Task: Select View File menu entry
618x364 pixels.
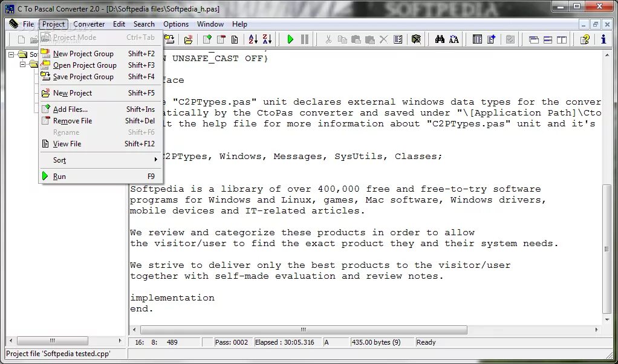Action: [100, 144]
